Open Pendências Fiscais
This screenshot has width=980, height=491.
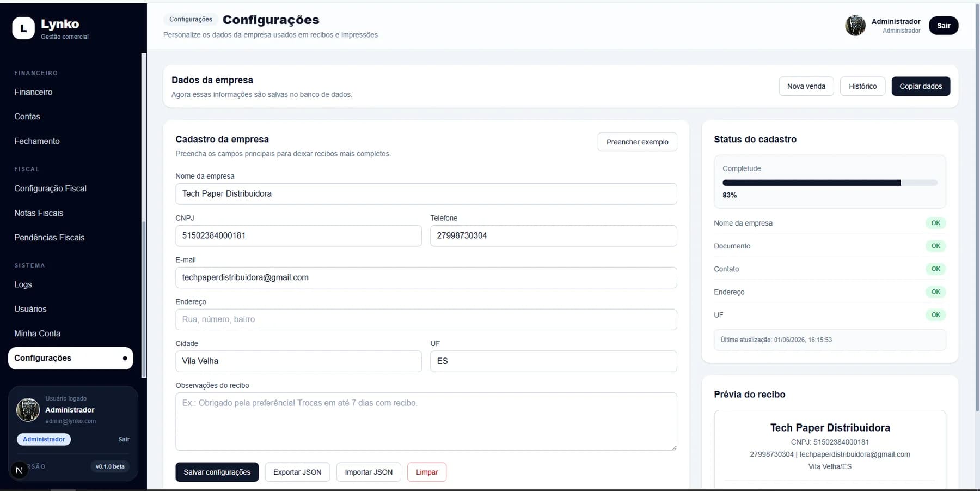tap(49, 238)
